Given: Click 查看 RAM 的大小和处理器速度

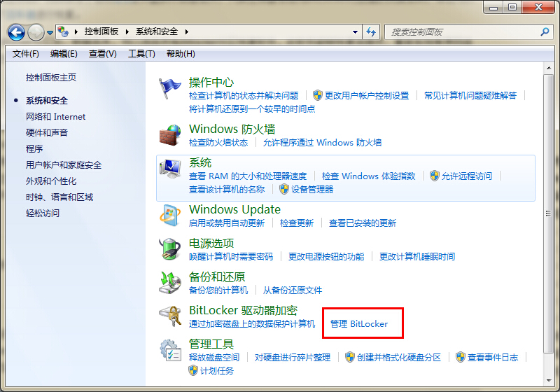Looking at the screenshot, I should pos(248,176).
